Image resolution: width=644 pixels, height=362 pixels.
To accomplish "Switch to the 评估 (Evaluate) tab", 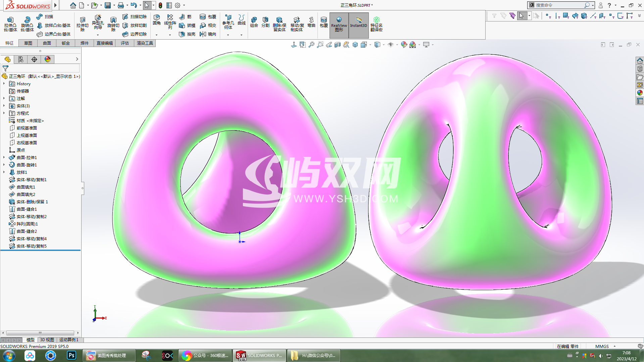I will [x=125, y=43].
